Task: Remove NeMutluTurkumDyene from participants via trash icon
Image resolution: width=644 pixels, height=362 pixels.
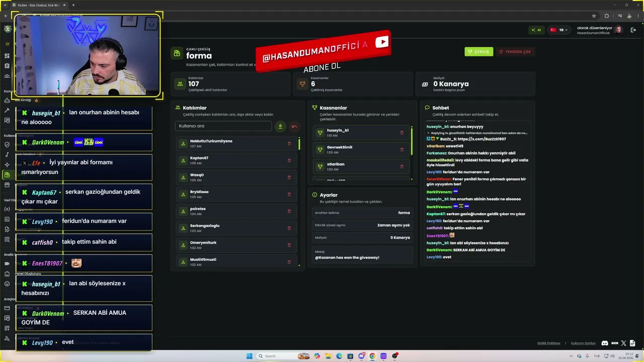Action: pyautogui.click(x=289, y=144)
